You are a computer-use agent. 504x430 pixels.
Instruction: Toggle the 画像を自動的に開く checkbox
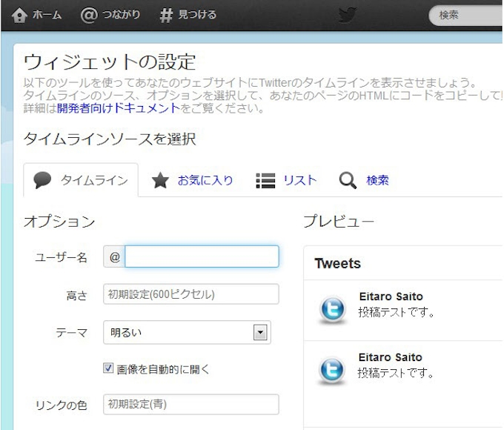[x=109, y=368]
